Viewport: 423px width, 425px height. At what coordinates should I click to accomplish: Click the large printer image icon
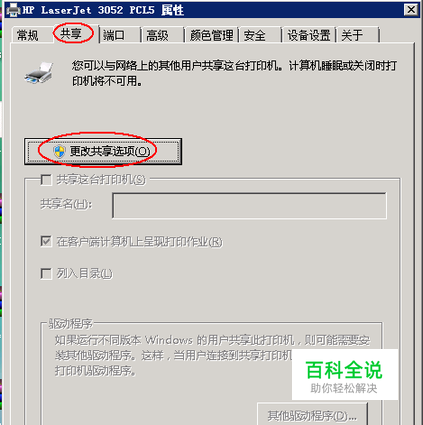[39, 73]
